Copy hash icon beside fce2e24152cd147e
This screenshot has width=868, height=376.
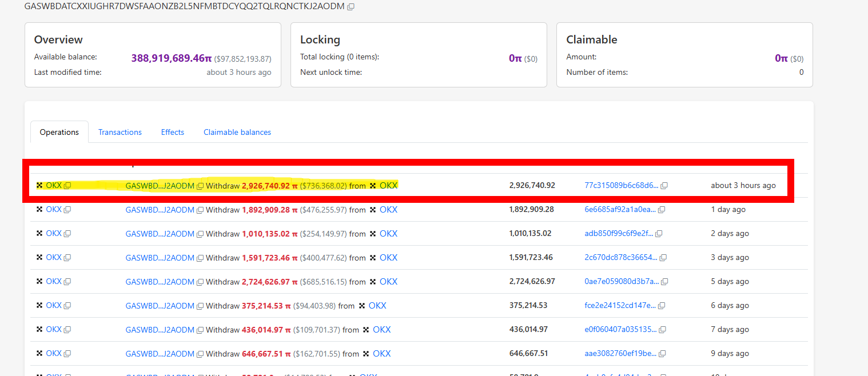[x=661, y=306]
